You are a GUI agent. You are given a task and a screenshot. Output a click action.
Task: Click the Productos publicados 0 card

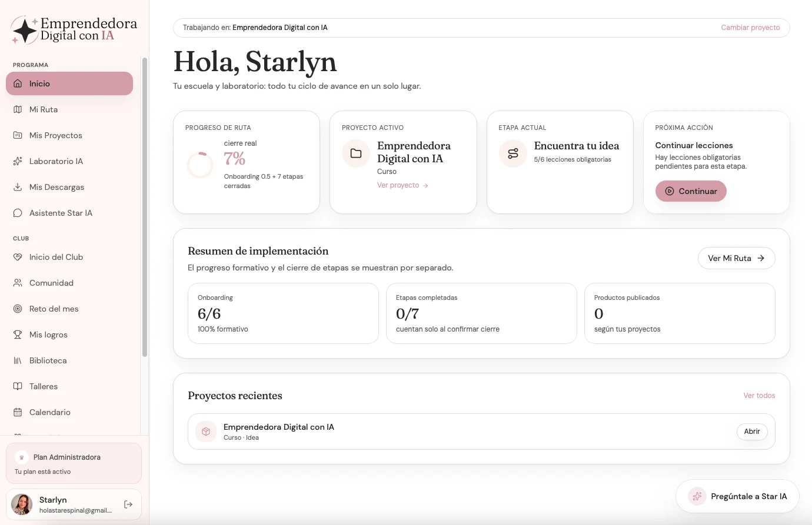pos(680,313)
